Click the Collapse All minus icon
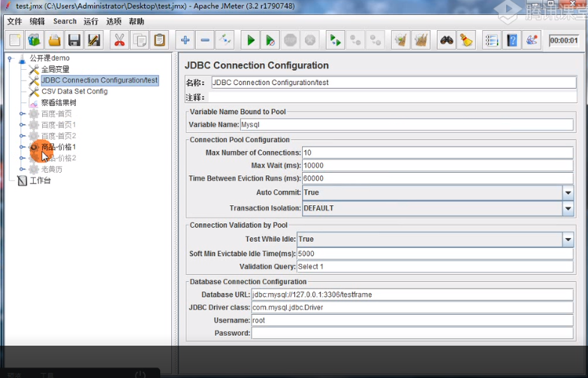 click(x=205, y=40)
